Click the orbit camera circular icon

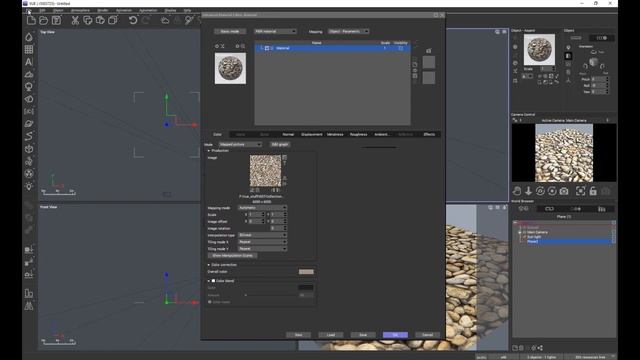540,191
